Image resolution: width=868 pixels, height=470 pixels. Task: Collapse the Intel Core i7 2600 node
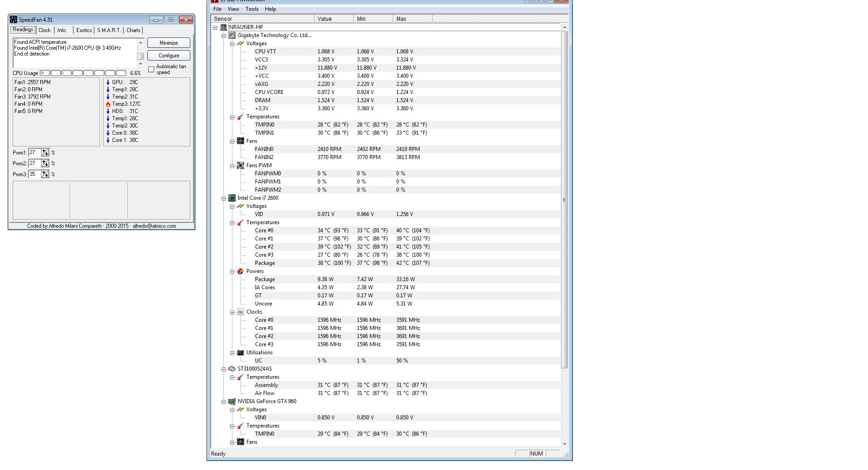pos(223,198)
